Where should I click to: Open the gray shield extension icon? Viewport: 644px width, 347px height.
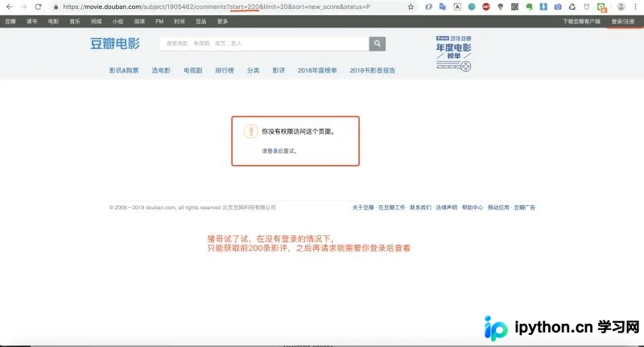point(587,7)
